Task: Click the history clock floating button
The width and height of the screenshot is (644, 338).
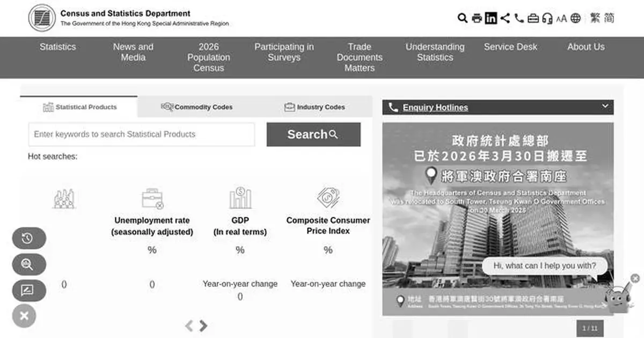Action: tap(29, 238)
